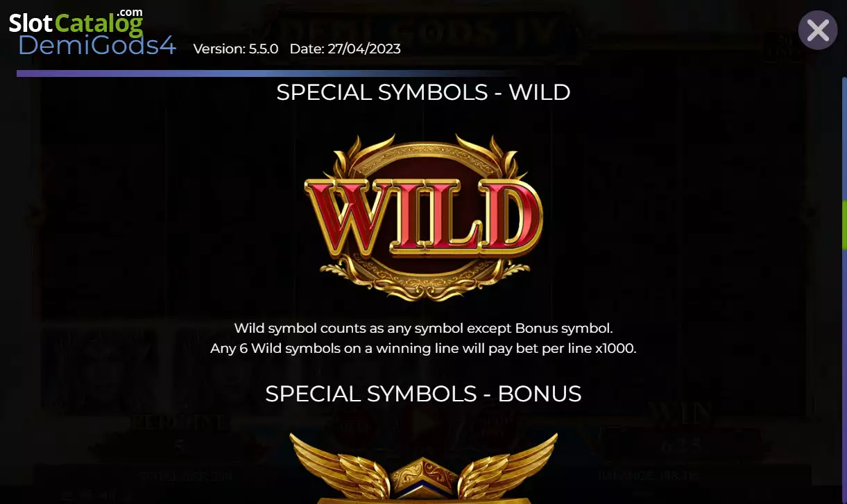Click the red and gold WILD symbol
847x504 pixels.
coord(423,217)
